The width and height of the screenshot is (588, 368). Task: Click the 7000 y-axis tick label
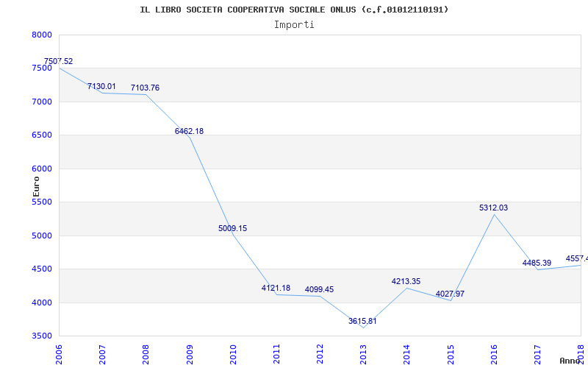click(x=42, y=102)
